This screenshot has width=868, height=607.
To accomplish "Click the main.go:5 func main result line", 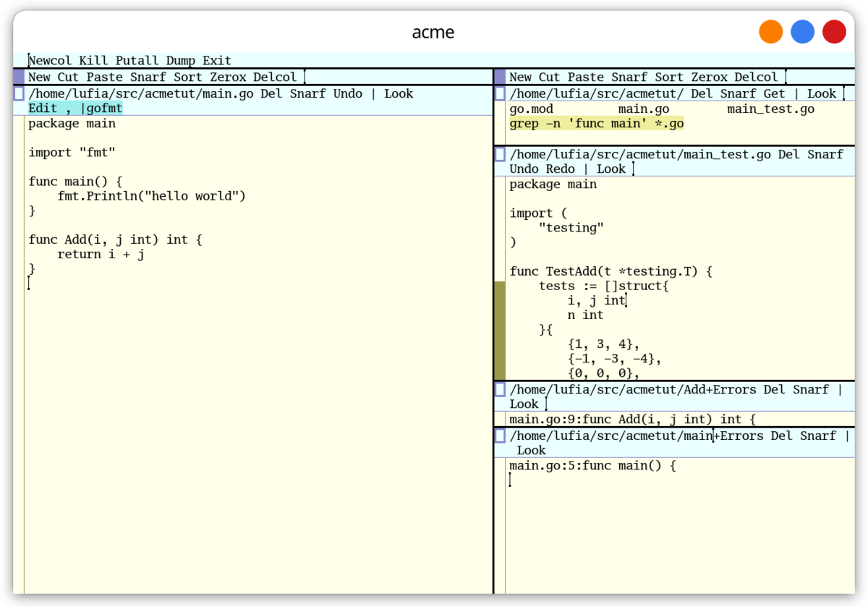I will point(593,465).
